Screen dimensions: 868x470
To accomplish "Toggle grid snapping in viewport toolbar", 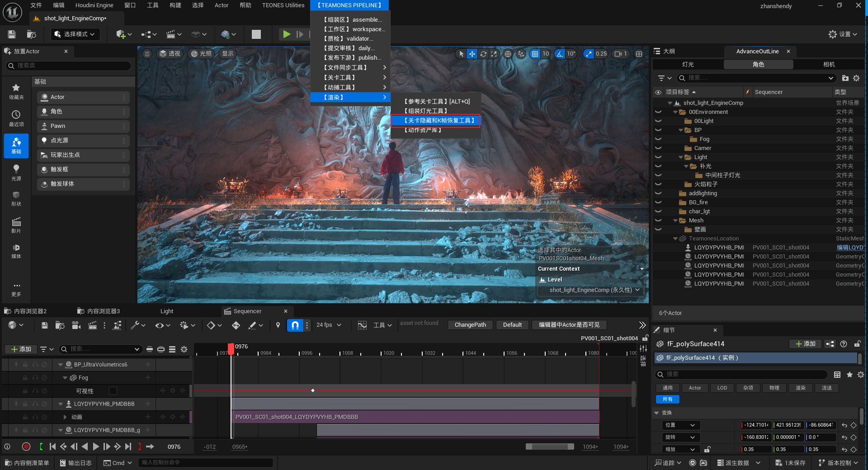I will click(x=535, y=54).
